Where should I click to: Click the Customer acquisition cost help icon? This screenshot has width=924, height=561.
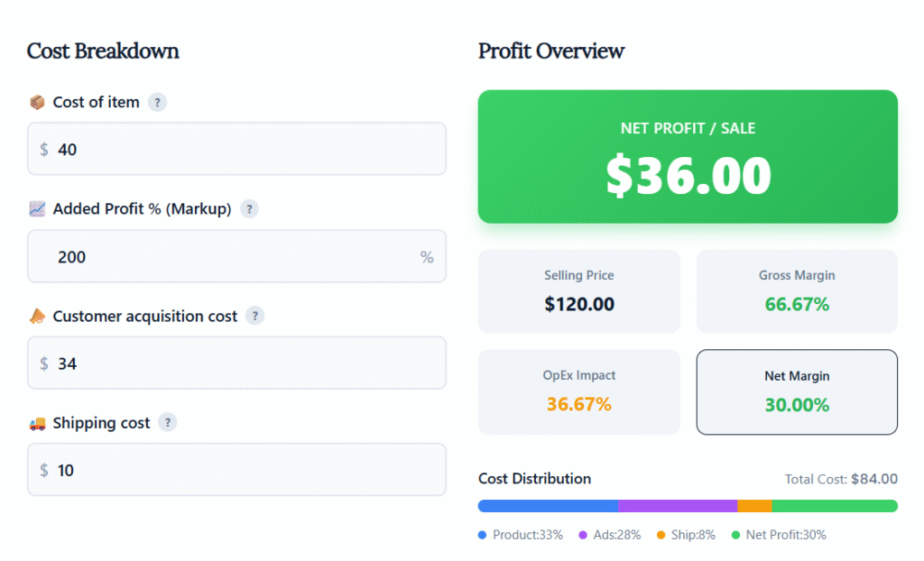[255, 316]
